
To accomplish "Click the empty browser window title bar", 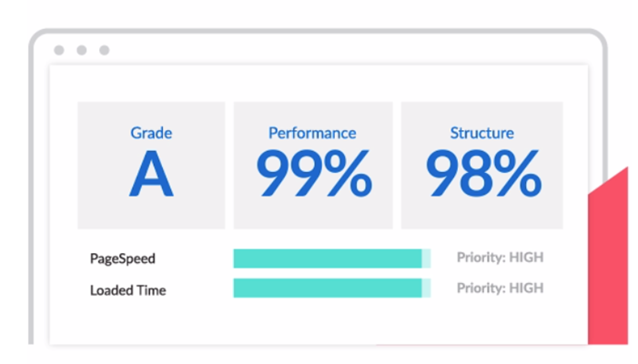I will pyautogui.click(x=346, y=50).
